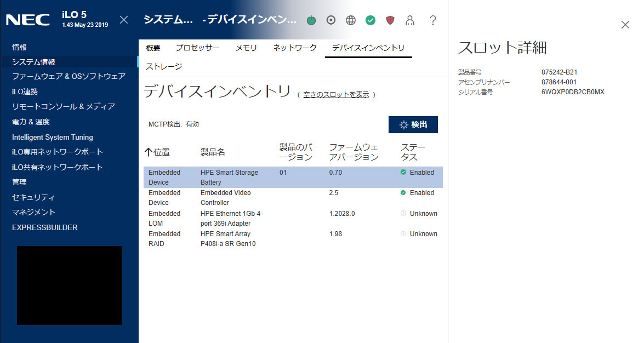Open 電力 & 温度 in sidebar
This screenshot has height=343, width=644.
click(x=31, y=122)
